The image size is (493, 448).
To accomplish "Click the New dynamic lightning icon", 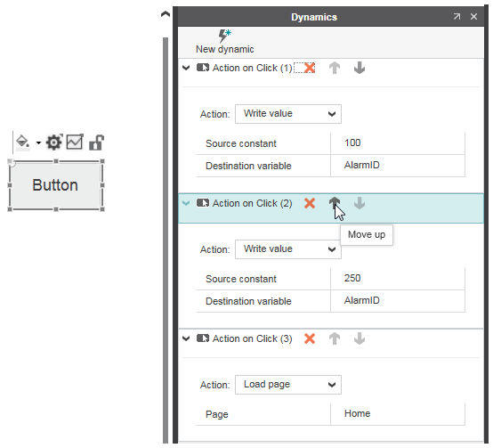I will 224,36.
